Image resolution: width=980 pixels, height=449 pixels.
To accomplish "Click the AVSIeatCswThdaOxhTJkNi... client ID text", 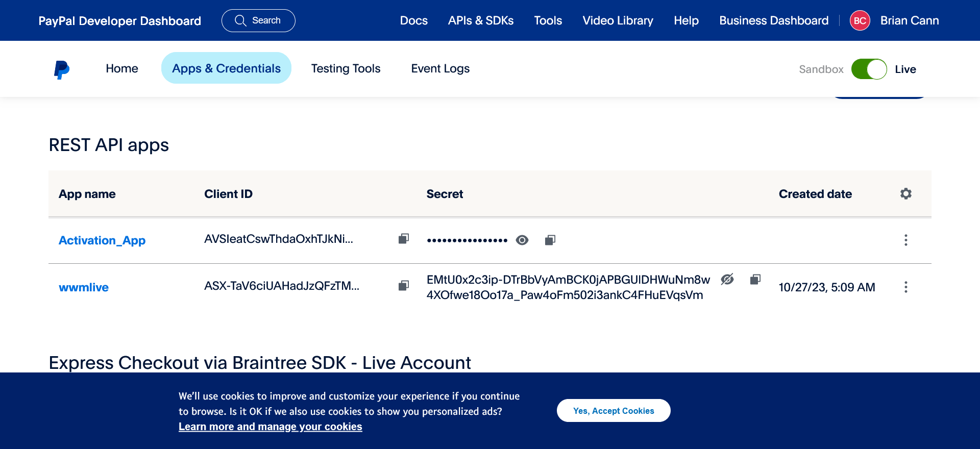I will 279,239.
